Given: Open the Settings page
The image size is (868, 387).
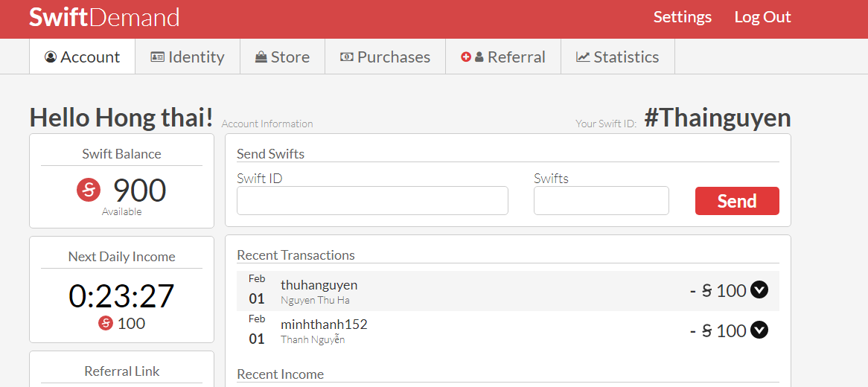Looking at the screenshot, I should click(x=682, y=17).
